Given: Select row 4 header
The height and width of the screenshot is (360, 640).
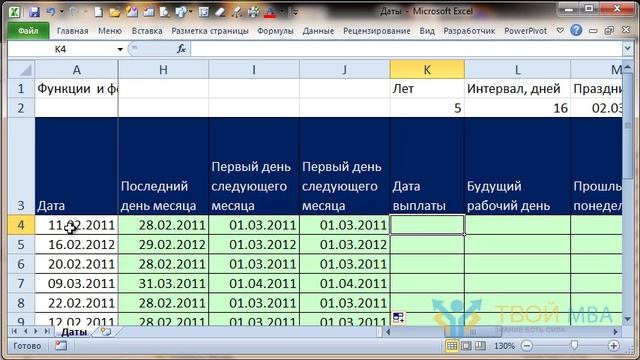Looking at the screenshot, I should (21, 225).
